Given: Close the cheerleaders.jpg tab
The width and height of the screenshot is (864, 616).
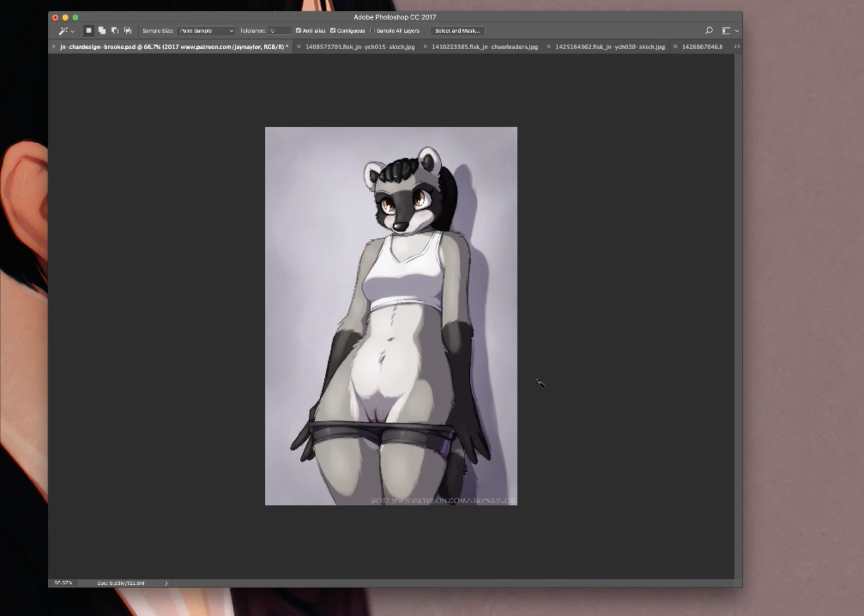Looking at the screenshot, I should [425, 46].
